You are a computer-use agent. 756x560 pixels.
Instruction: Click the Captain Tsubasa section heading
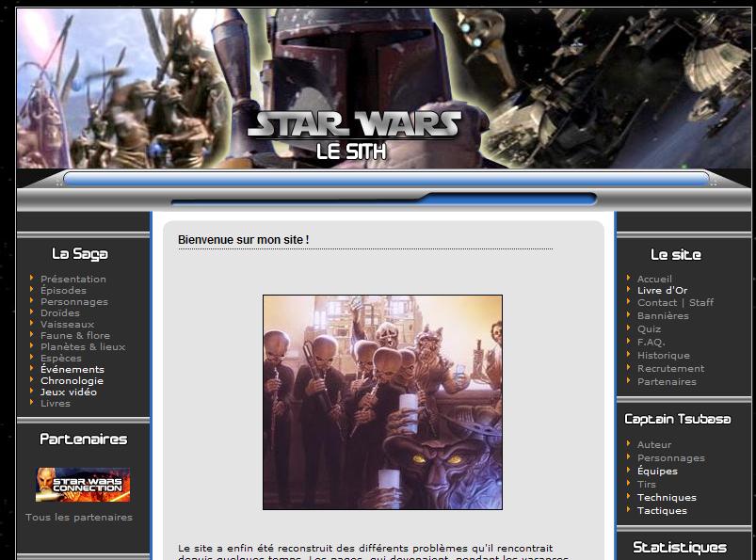point(678,419)
